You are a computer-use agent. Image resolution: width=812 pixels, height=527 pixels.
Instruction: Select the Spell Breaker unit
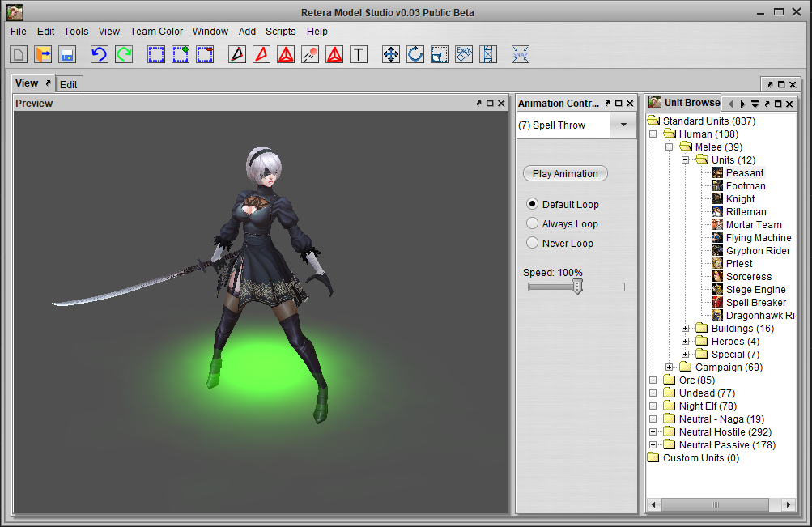click(x=755, y=302)
